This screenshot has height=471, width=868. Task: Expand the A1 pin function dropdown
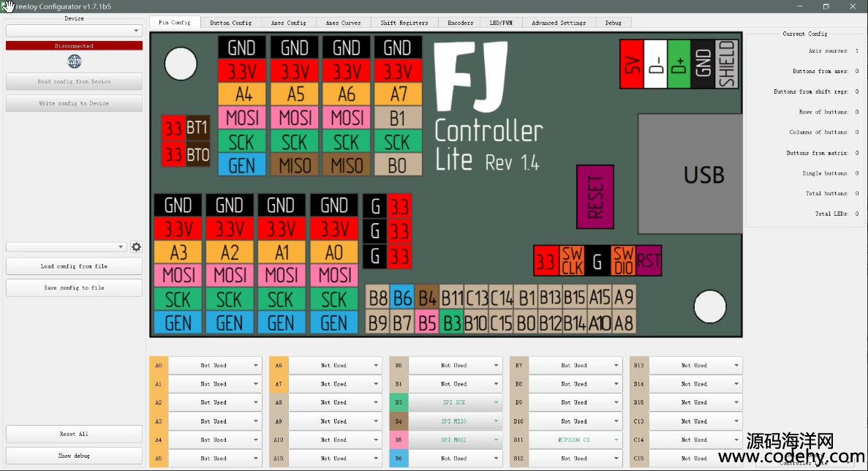pyautogui.click(x=214, y=384)
